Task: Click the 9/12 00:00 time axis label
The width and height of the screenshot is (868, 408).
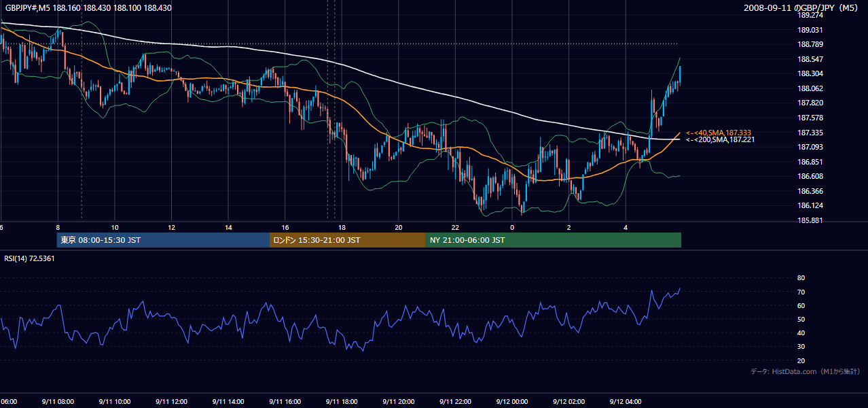Action: click(x=512, y=401)
